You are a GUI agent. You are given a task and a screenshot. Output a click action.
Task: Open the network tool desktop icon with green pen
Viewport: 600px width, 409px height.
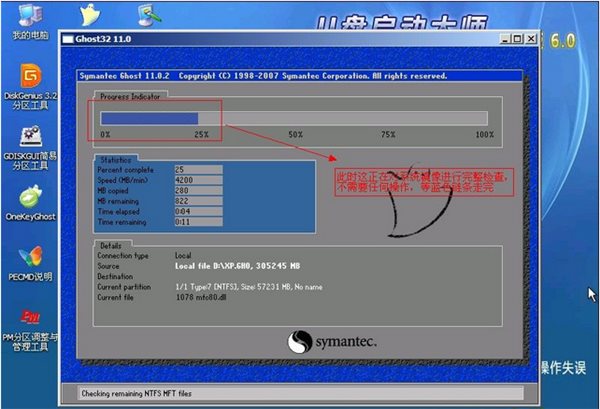[149, 15]
